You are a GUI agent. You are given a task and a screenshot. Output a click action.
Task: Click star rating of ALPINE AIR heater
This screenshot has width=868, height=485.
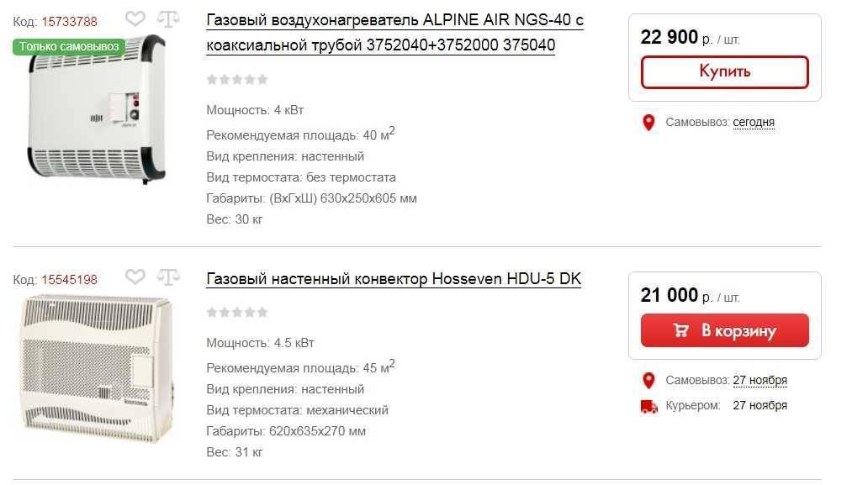tap(237, 80)
